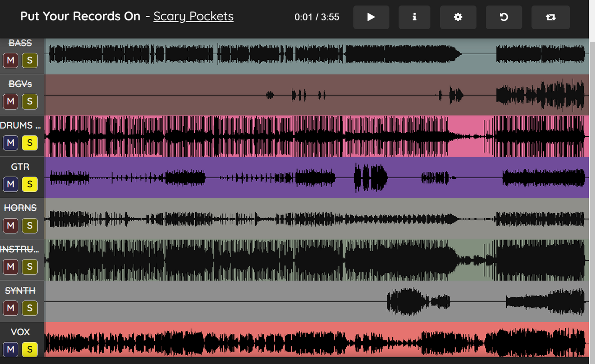
Task: Select the BGVs track label
Action: coord(20,84)
